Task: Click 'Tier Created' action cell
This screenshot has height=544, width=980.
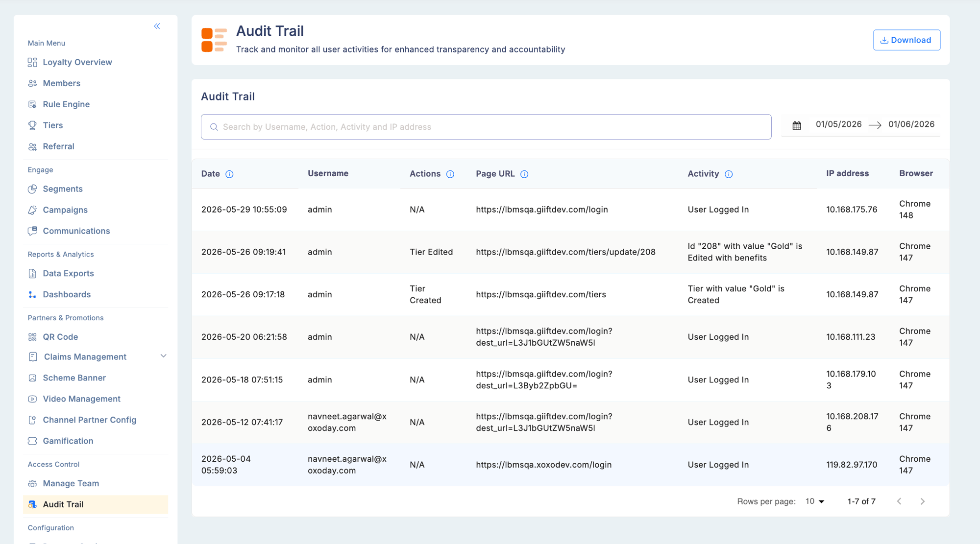Action: [425, 294]
